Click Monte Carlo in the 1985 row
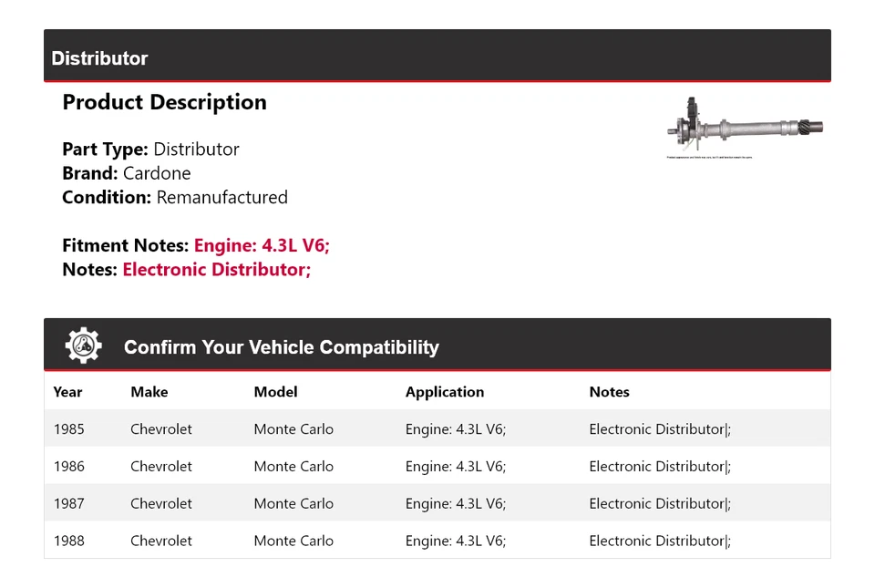The width and height of the screenshot is (875, 588). click(293, 429)
